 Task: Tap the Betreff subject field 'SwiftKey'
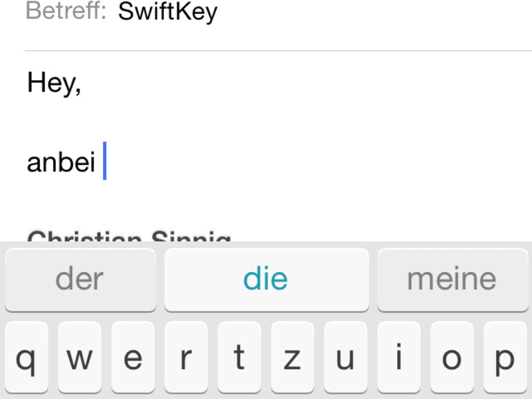pos(168,12)
